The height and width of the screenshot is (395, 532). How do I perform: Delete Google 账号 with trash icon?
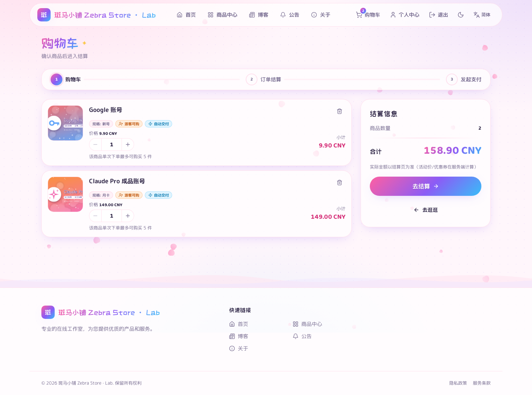340,111
